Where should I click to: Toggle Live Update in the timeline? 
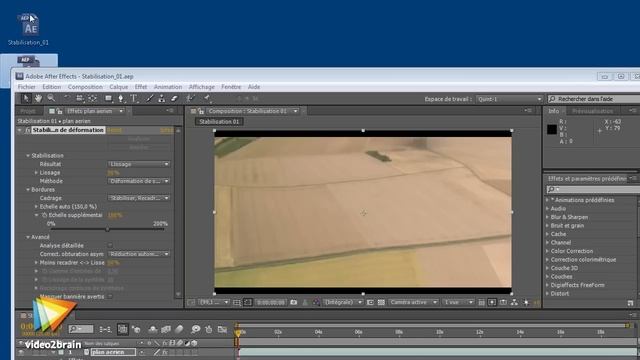122,329
